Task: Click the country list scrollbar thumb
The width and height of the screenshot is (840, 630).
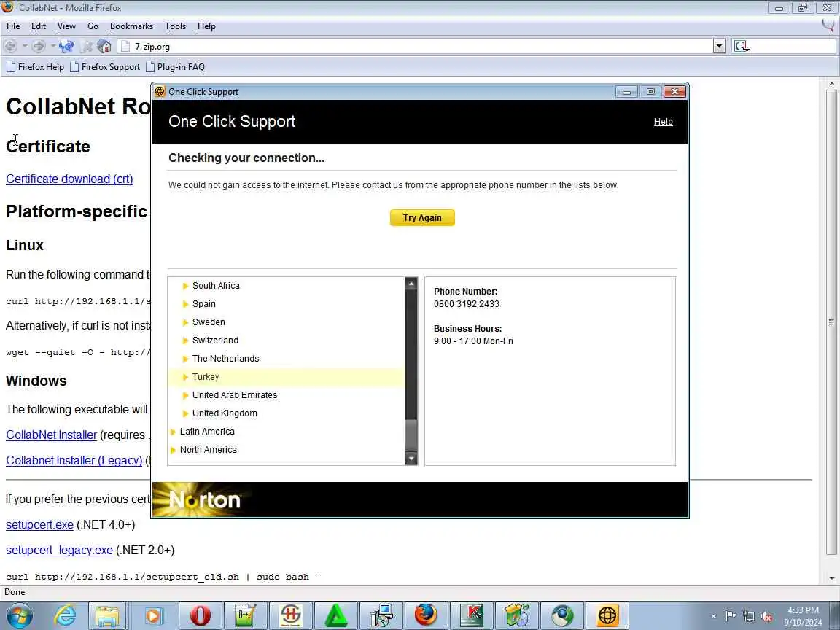Action: pos(411,435)
